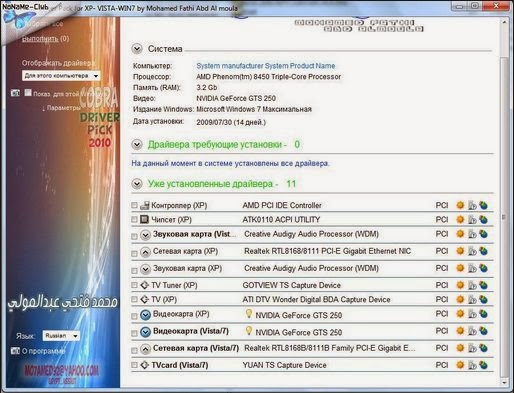This screenshot has height=393, width=514.
Task: Click lightbulb icon in Видеокарта (XP) row
Action: tap(248, 313)
